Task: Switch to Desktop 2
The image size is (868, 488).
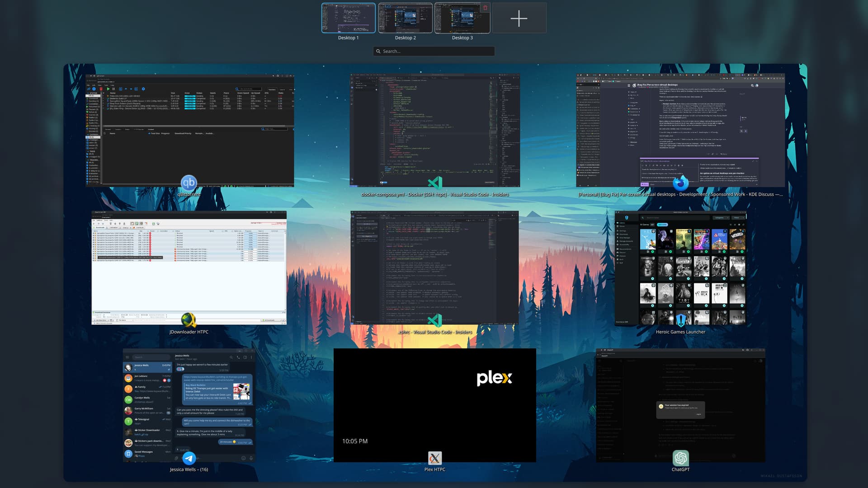Action: 405,19
